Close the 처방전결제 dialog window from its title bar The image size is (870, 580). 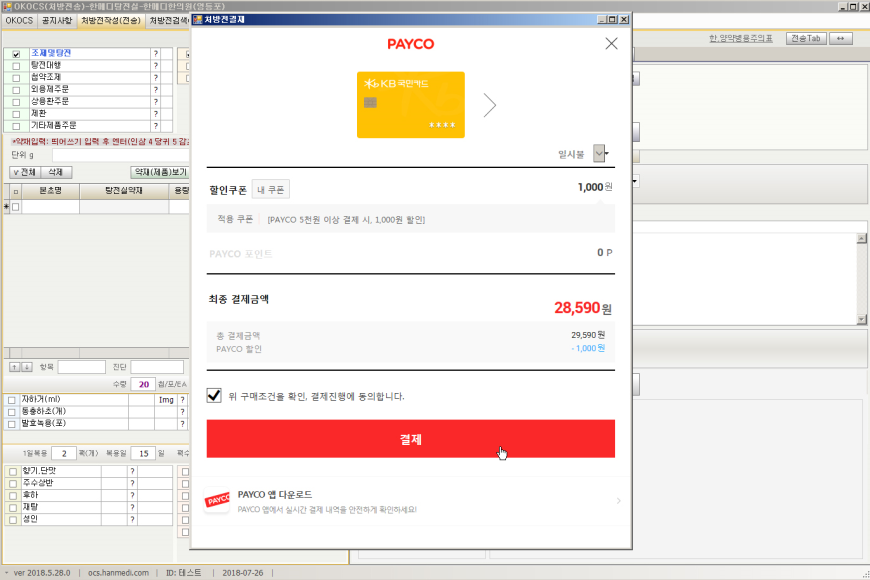624,19
